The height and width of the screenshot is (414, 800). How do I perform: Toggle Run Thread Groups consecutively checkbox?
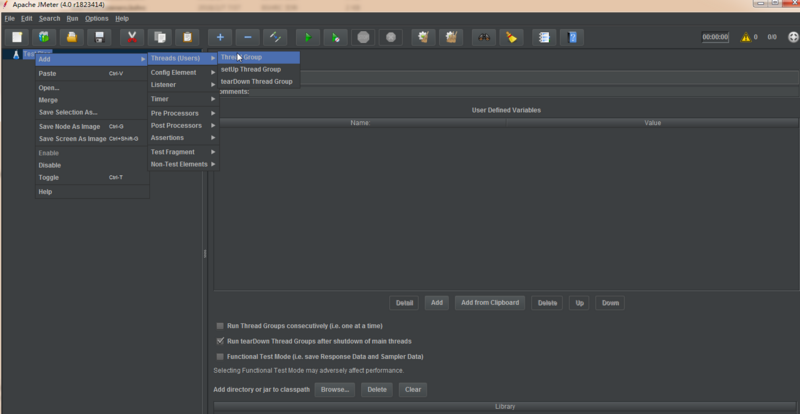pyautogui.click(x=220, y=326)
